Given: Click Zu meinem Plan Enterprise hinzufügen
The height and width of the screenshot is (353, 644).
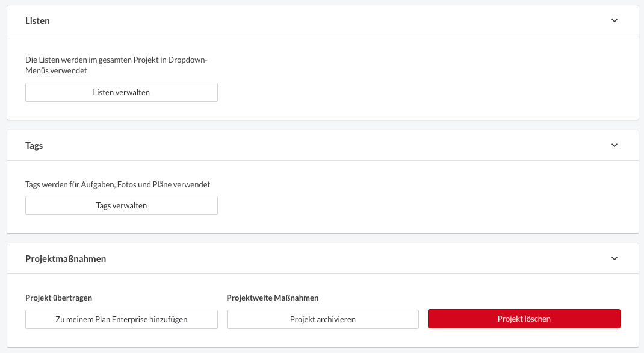Looking at the screenshot, I should (122, 319).
